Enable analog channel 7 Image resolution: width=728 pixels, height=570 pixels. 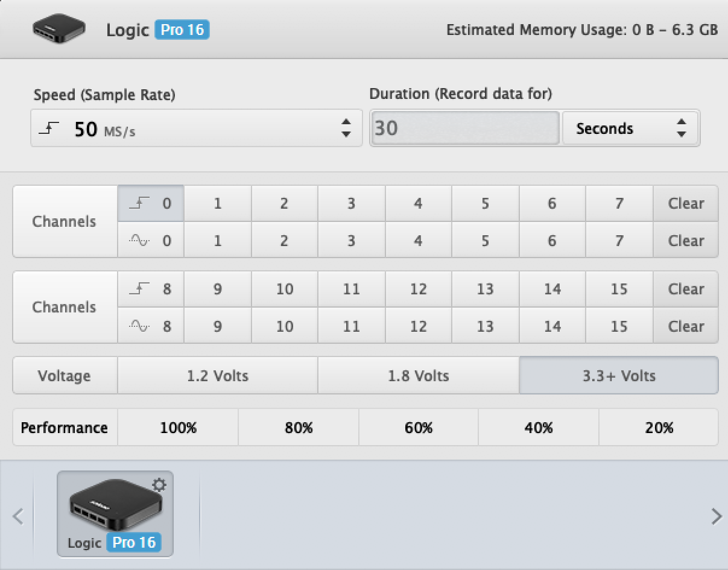pyautogui.click(x=619, y=240)
